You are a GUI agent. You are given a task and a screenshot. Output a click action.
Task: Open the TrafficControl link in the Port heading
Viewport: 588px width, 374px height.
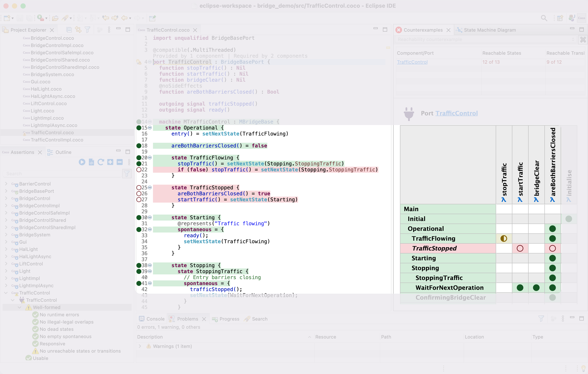tap(456, 113)
